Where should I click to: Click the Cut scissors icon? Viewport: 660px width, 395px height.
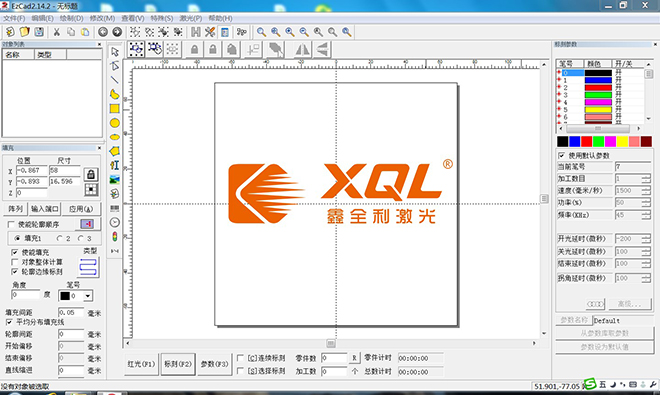56,32
